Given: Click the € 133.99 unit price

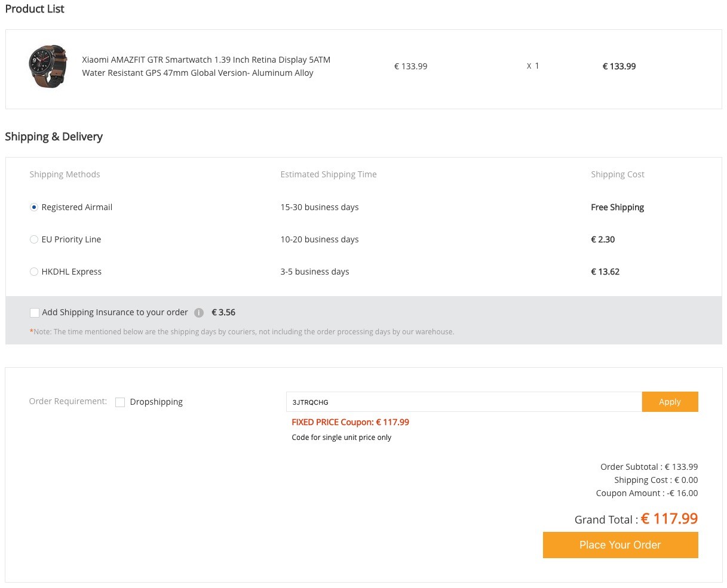Looking at the screenshot, I should (x=411, y=66).
